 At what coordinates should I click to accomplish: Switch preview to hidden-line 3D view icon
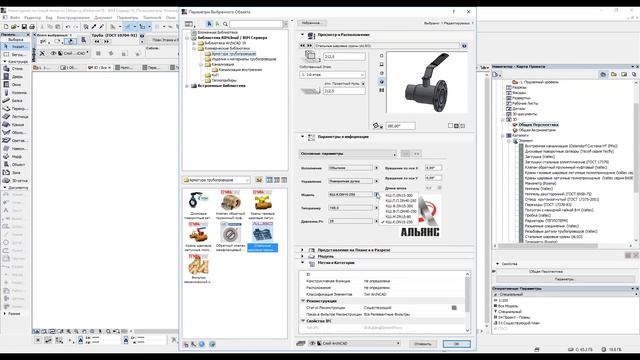(382, 73)
